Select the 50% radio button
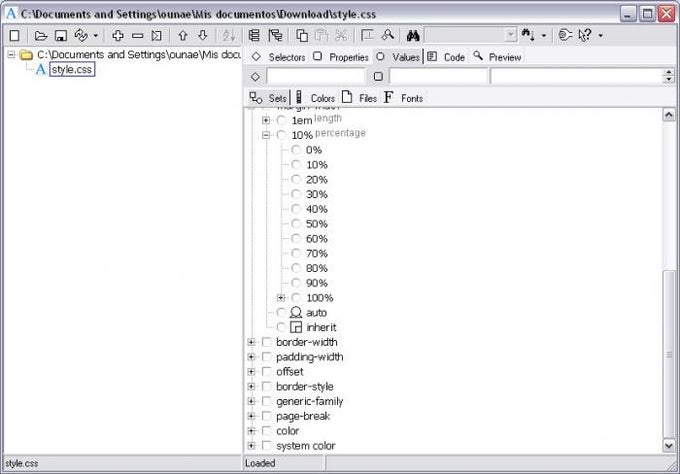 click(296, 223)
